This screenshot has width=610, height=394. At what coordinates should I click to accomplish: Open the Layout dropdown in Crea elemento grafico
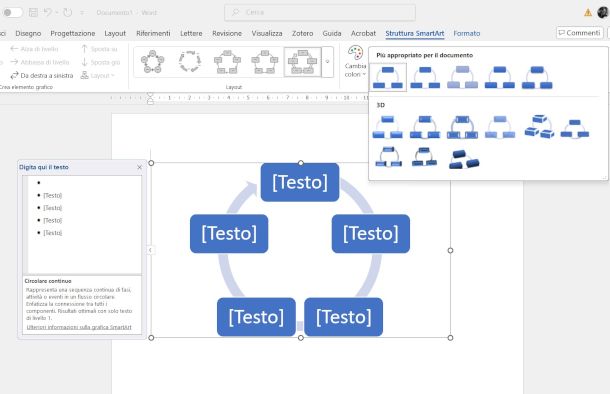tap(98, 75)
